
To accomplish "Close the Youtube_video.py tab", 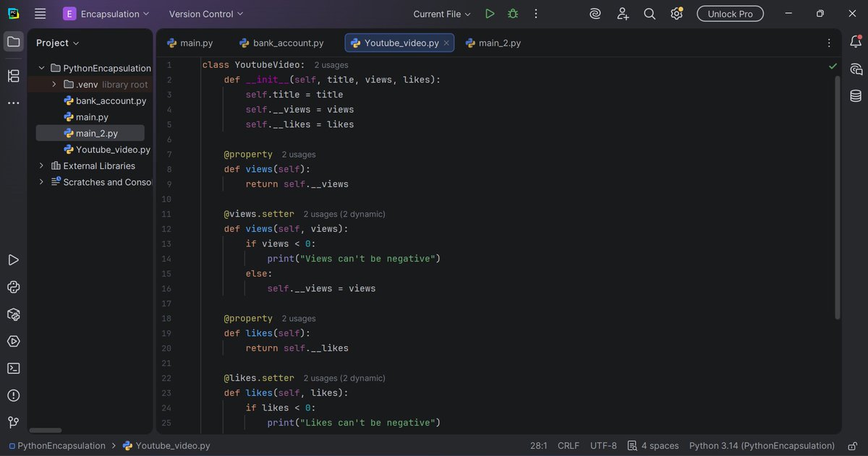I will (x=446, y=43).
